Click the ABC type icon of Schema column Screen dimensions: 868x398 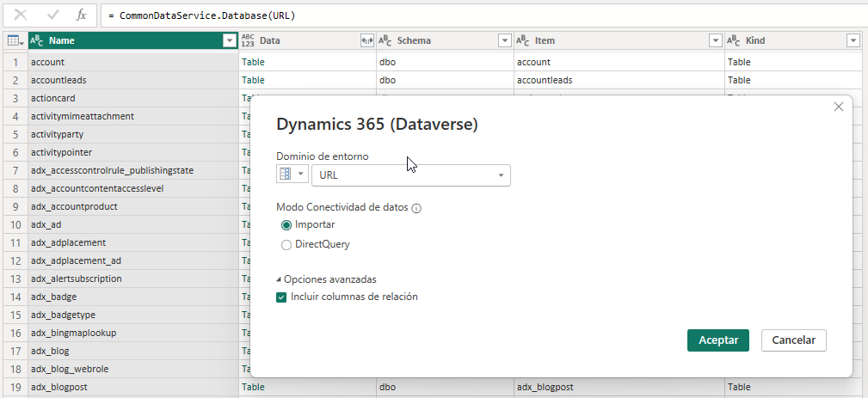tap(385, 40)
